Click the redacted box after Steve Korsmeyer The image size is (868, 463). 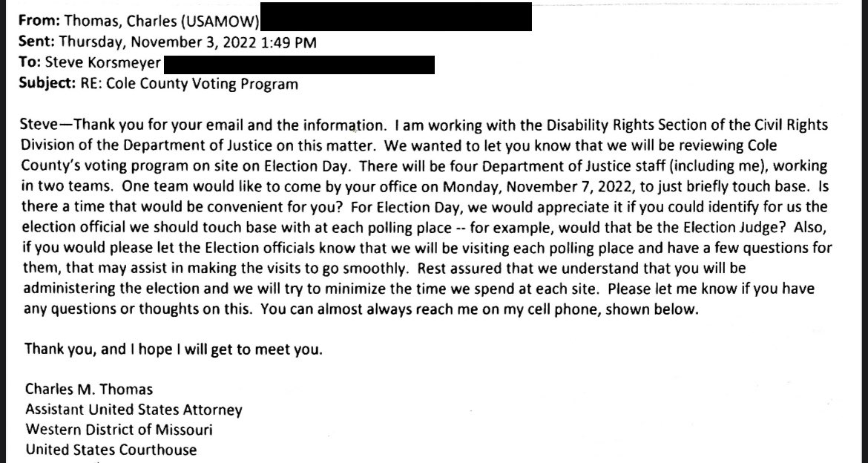click(x=300, y=65)
